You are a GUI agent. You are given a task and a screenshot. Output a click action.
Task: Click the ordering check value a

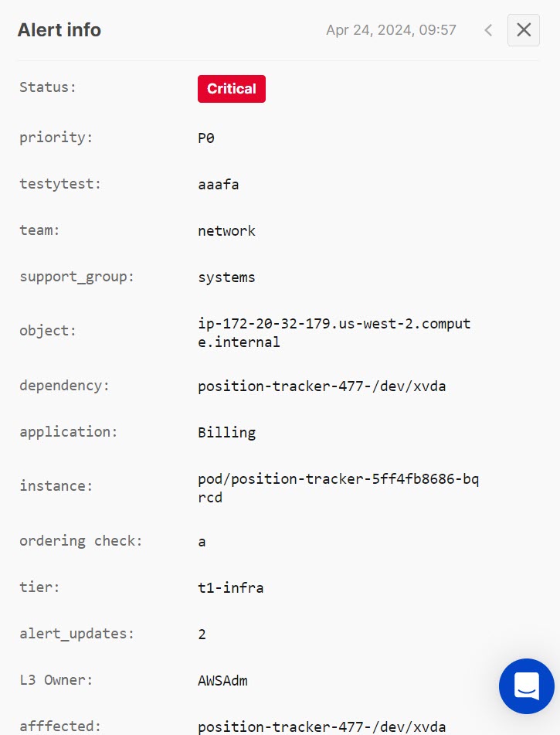click(202, 541)
